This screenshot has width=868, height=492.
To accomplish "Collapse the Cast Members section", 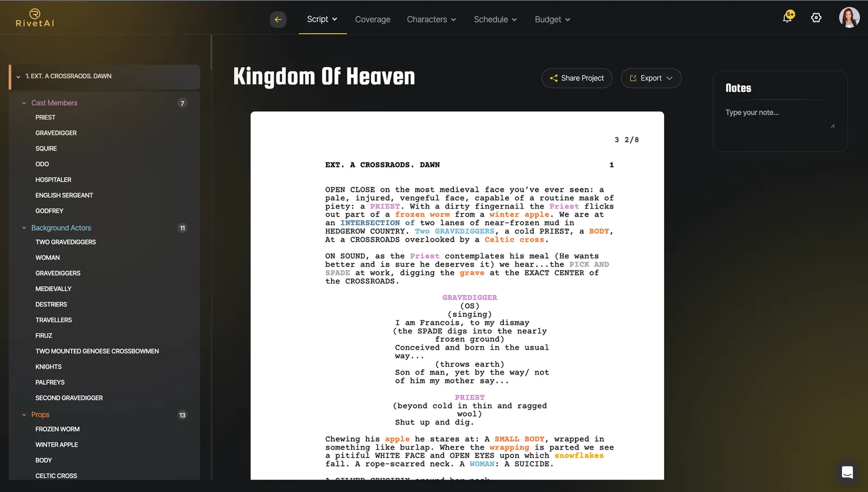I will coord(24,103).
